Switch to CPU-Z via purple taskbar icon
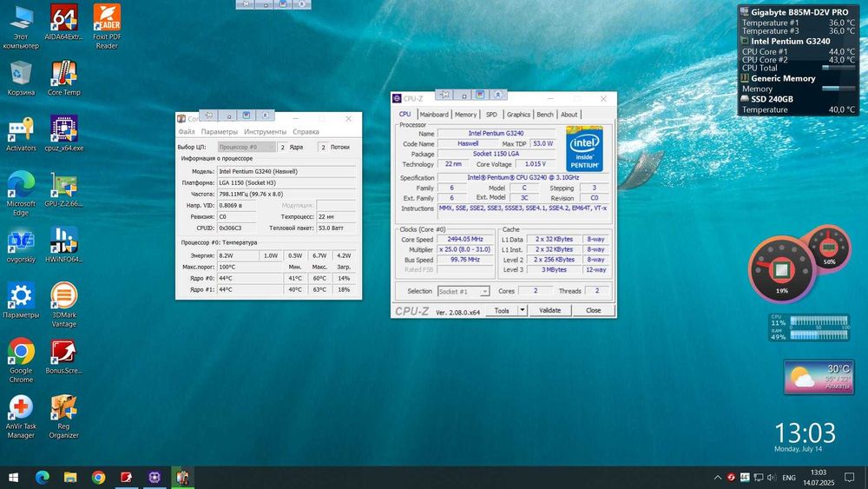This screenshot has height=489, width=868. point(155,478)
